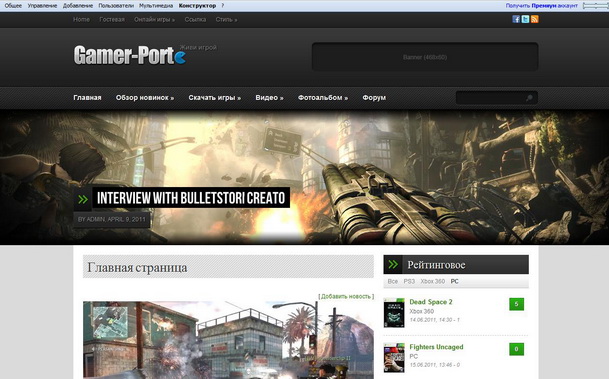Open the Конструктор admin menu
This screenshot has width=609, height=379.
(x=197, y=5)
